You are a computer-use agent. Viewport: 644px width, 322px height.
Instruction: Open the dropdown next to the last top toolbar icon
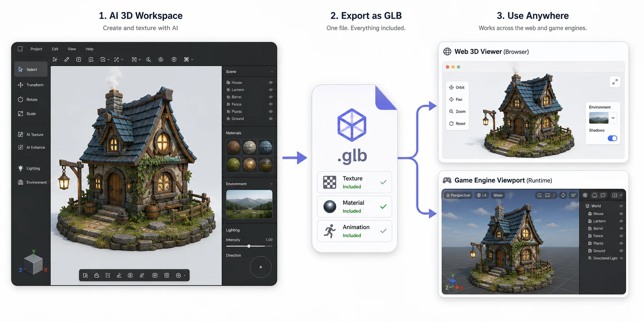pyautogui.click(x=192, y=60)
